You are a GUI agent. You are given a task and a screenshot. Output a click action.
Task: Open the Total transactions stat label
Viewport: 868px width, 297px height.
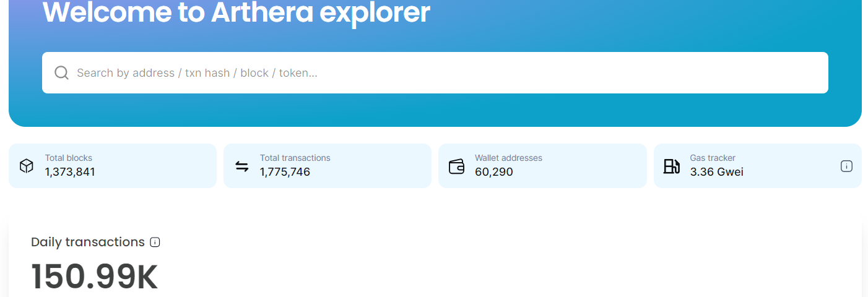[295, 158]
